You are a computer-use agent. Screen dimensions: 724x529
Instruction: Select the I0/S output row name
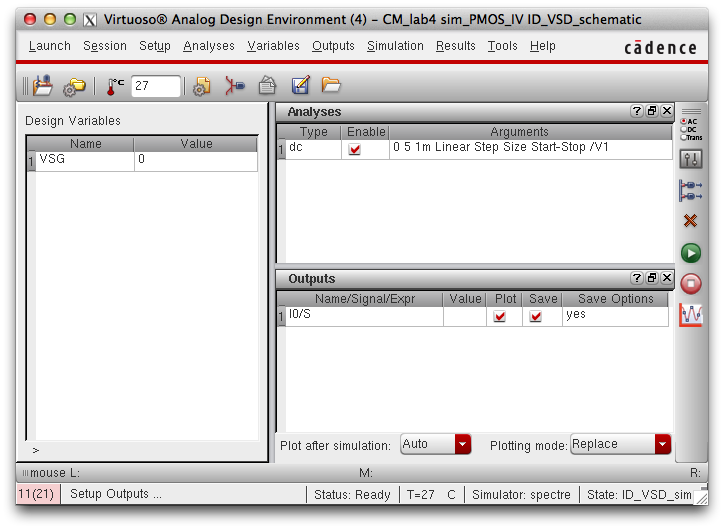click(364, 316)
